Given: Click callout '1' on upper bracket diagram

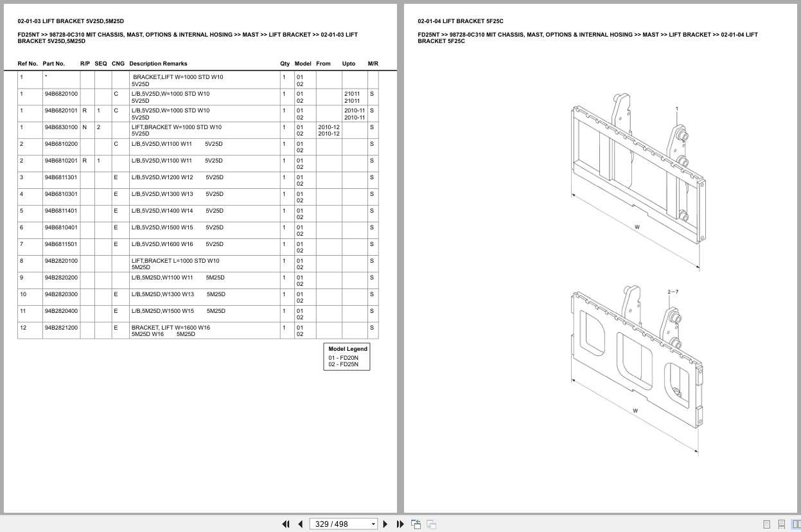Looking at the screenshot, I should [x=676, y=109].
